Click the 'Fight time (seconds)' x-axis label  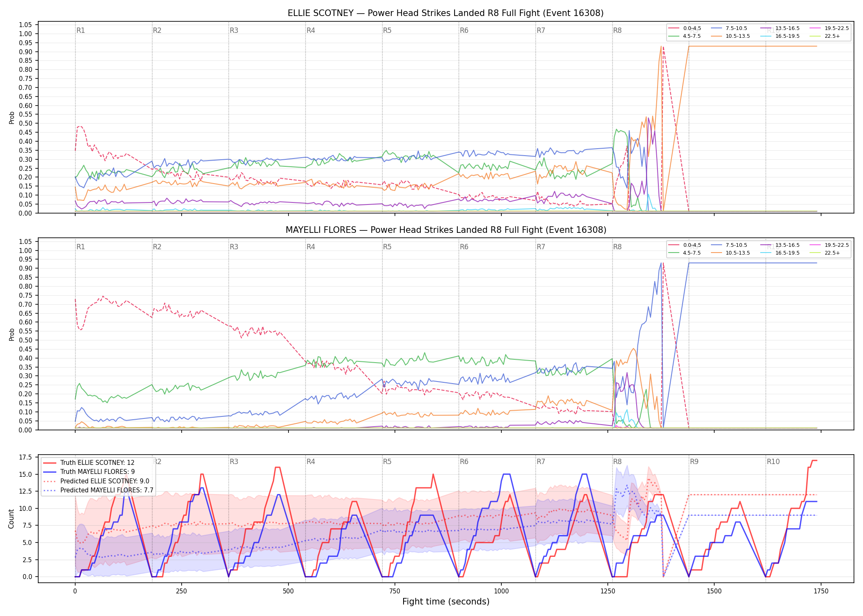[x=446, y=602]
